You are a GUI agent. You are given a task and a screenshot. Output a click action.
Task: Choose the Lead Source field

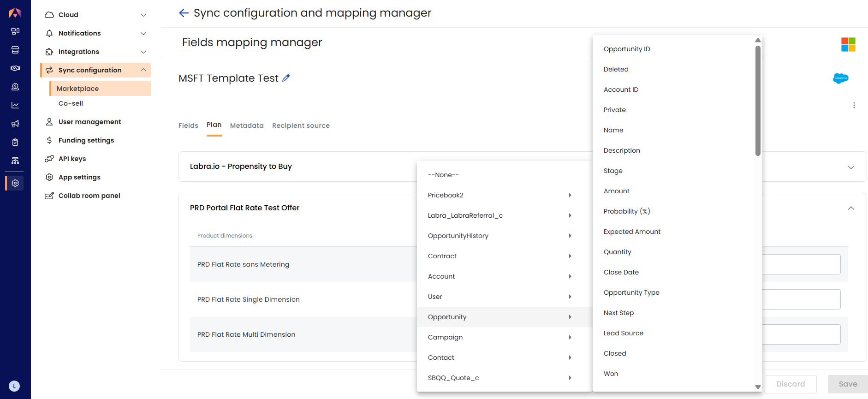coord(673,333)
